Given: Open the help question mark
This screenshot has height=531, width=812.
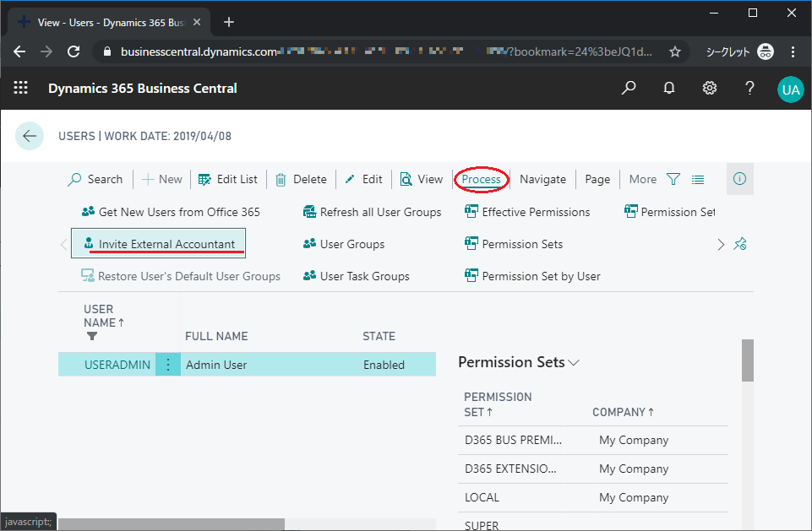Looking at the screenshot, I should pyautogui.click(x=749, y=88).
